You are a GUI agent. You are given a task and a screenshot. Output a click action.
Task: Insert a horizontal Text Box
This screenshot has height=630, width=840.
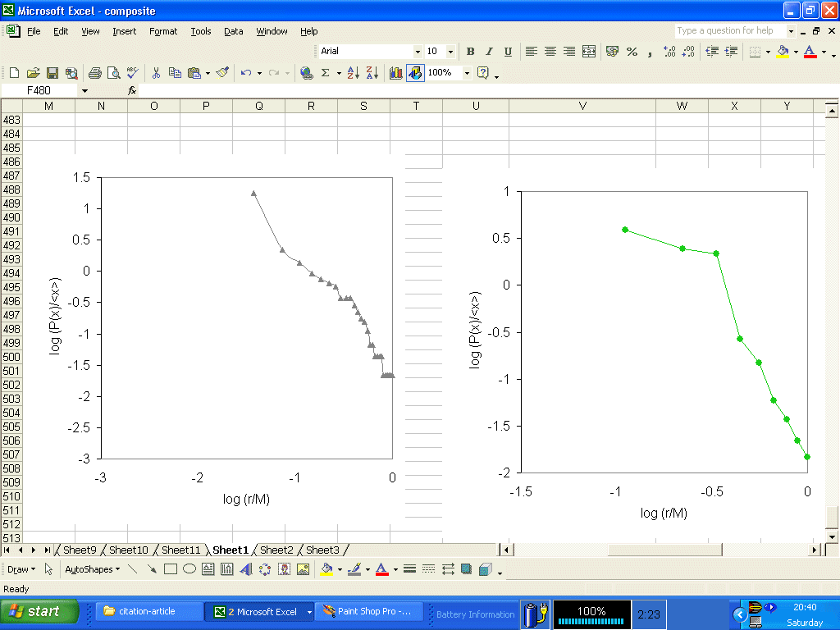pyautogui.click(x=208, y=569)
